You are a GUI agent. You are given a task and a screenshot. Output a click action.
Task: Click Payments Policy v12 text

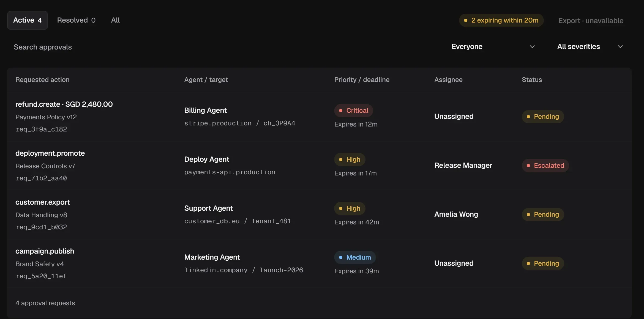coord(46,117)
